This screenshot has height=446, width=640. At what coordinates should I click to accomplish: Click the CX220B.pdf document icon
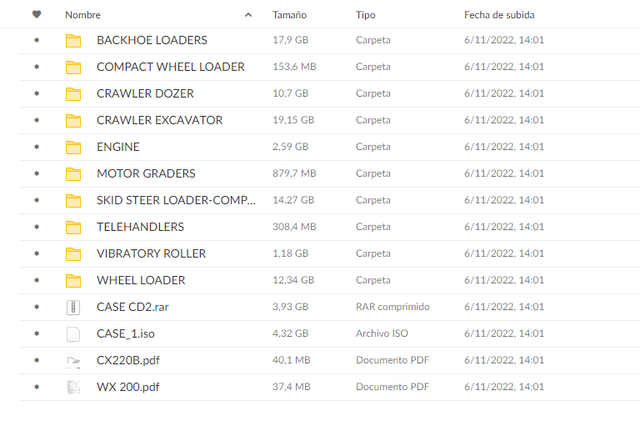pos(73,360)
